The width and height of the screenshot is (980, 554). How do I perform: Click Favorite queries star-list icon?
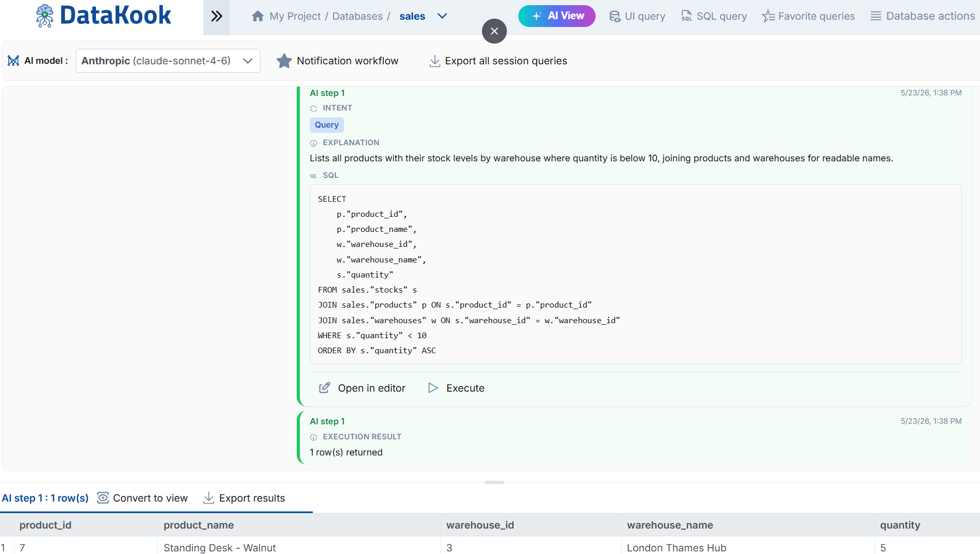coord(768,17)
